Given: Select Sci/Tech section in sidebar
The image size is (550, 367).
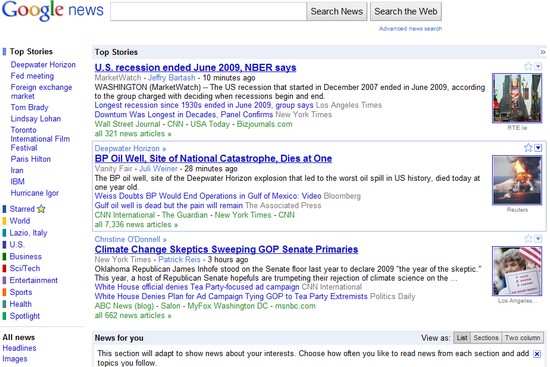Looking at the screenshot, I should click(25, 268).
